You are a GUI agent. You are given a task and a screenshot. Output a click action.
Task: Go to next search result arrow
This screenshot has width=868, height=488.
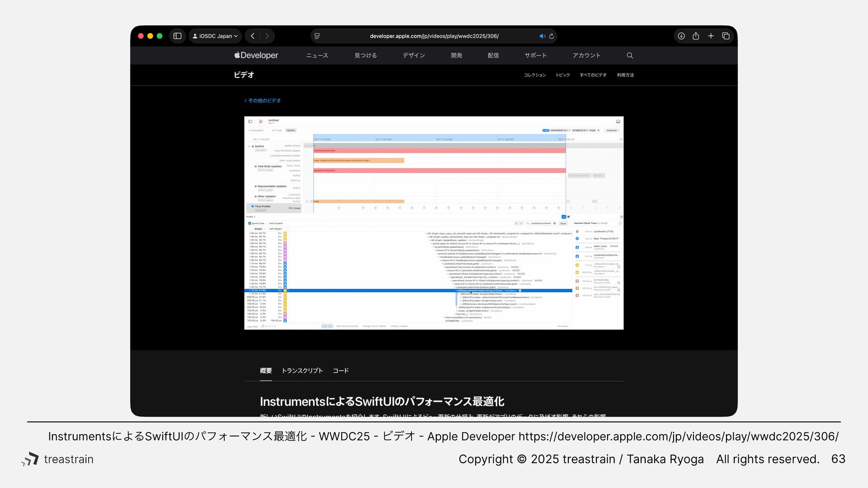[521, 223]
